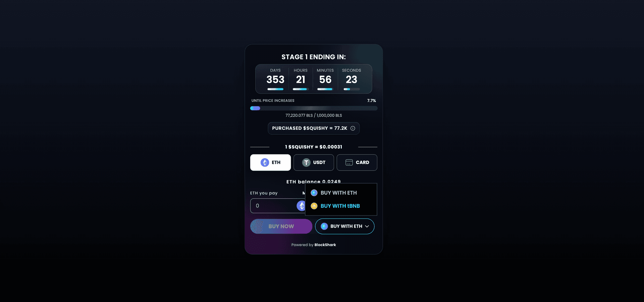
Task: Collapse the network selector using its chevron arrow
Action: (367, 227)
